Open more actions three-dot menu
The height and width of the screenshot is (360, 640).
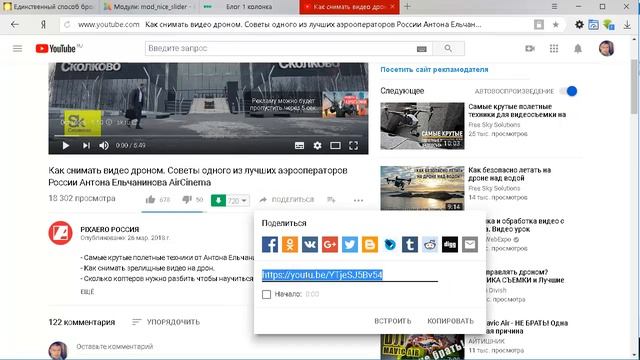point(358,200)
